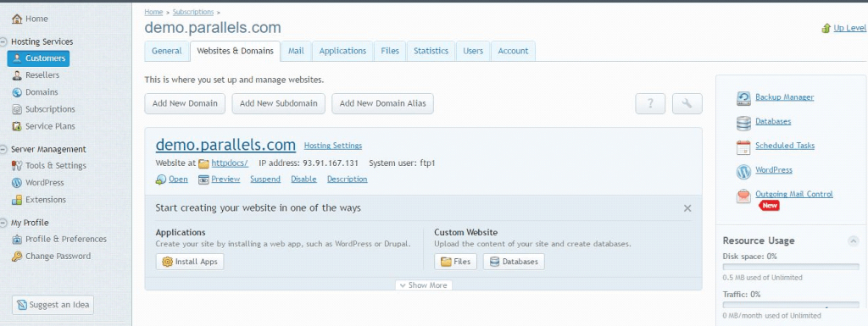
Task: Click the Service Plans icon
Action: 17,126
